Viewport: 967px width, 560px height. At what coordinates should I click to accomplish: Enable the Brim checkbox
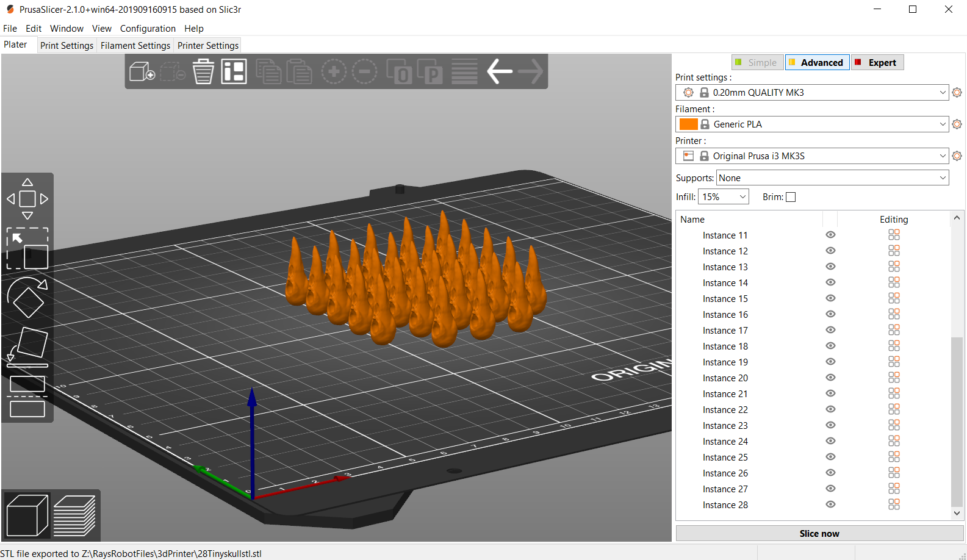tap(791, 197)
